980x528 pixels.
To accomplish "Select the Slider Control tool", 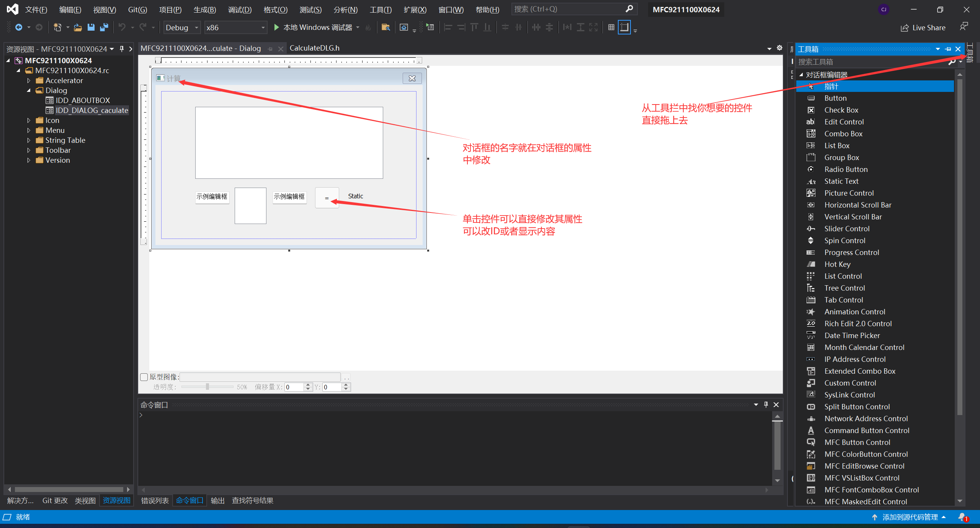I will 846,229.
